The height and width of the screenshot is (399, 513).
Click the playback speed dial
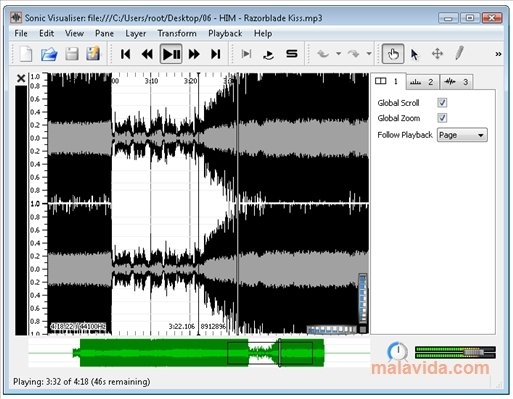(x=398, y=351)
